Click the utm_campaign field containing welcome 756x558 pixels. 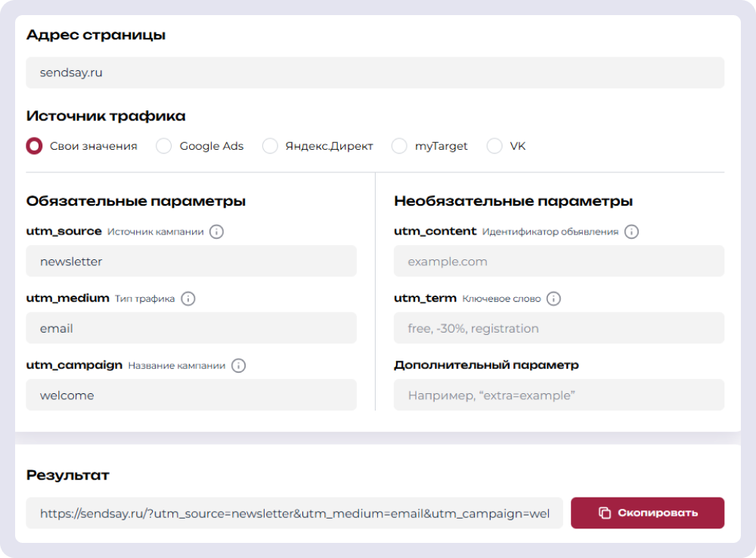tap(191, 395)
